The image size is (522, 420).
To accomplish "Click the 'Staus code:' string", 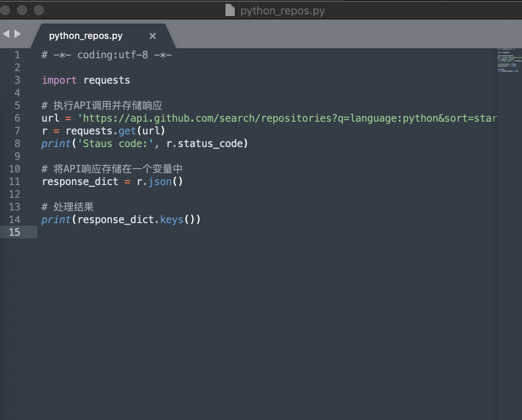I will coord(115,144).
